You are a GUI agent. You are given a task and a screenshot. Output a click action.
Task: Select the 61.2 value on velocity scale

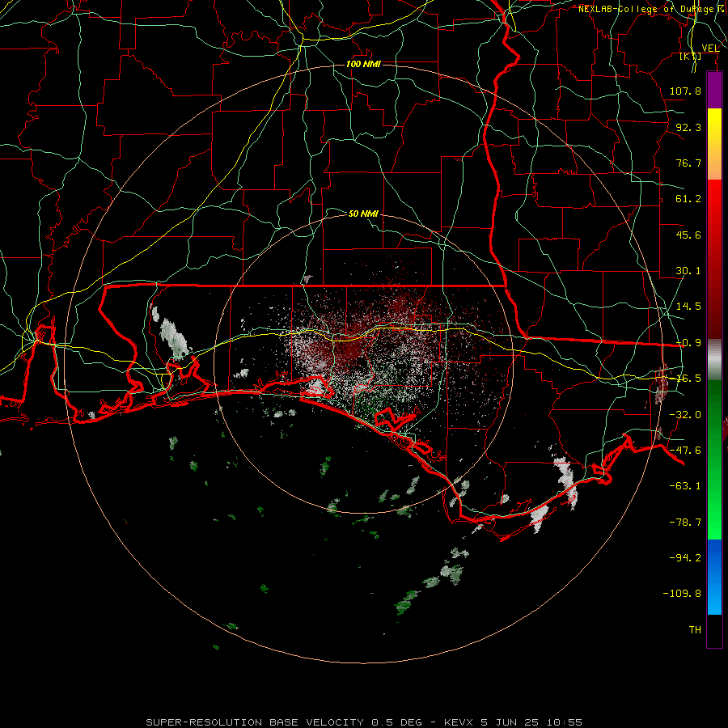click(688, 199)
